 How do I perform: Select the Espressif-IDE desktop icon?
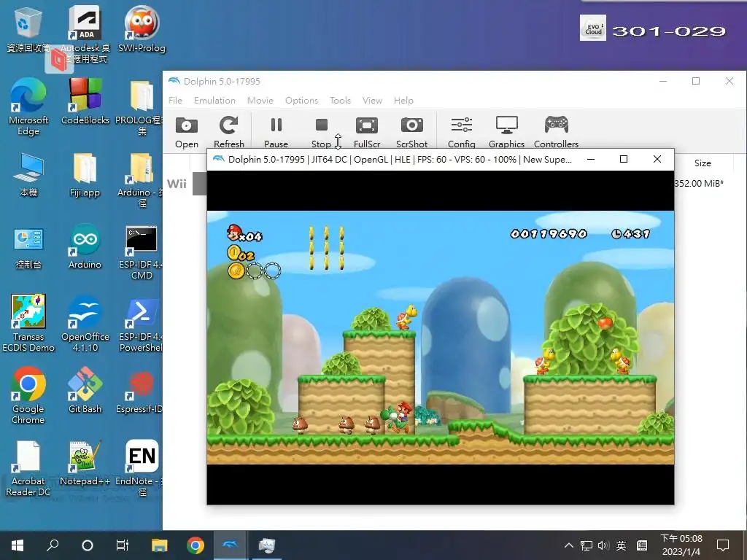coord(141,392)
